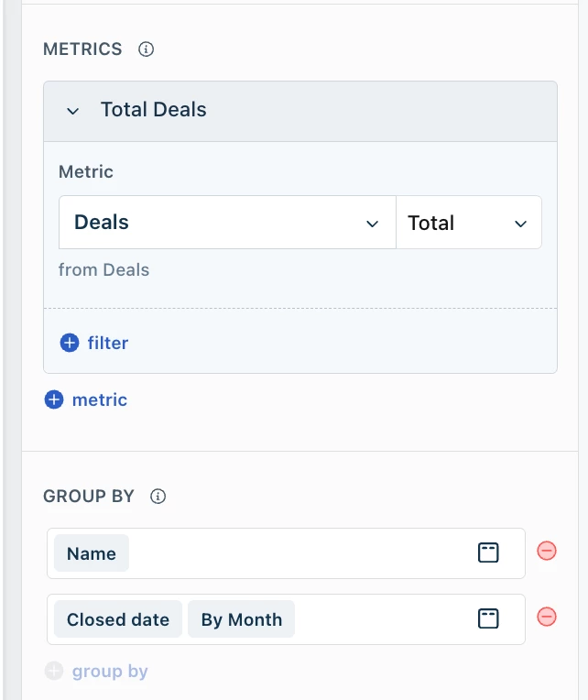Screen dimensions: 588x700
Task: Click the disabled group by link
Action: point(110,671)
